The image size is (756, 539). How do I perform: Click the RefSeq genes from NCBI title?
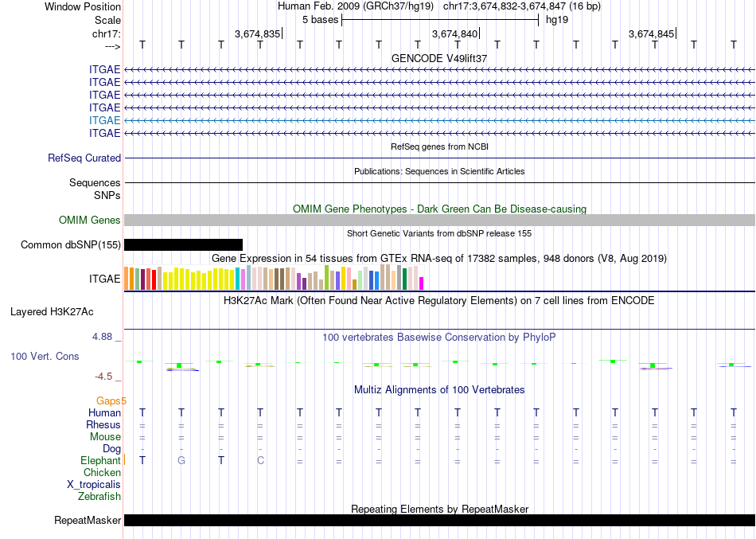click(x=439, y=146)
